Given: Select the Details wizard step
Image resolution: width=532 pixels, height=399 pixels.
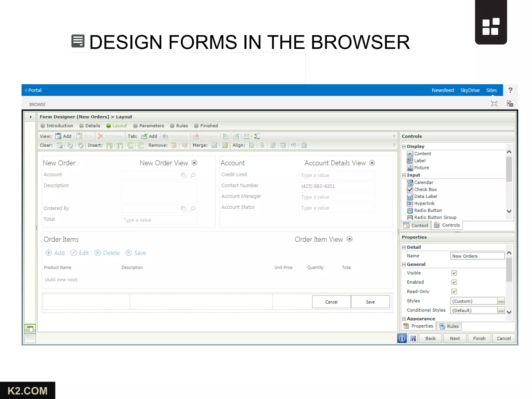Looking at the screenshot, I should tap(90, 126).
